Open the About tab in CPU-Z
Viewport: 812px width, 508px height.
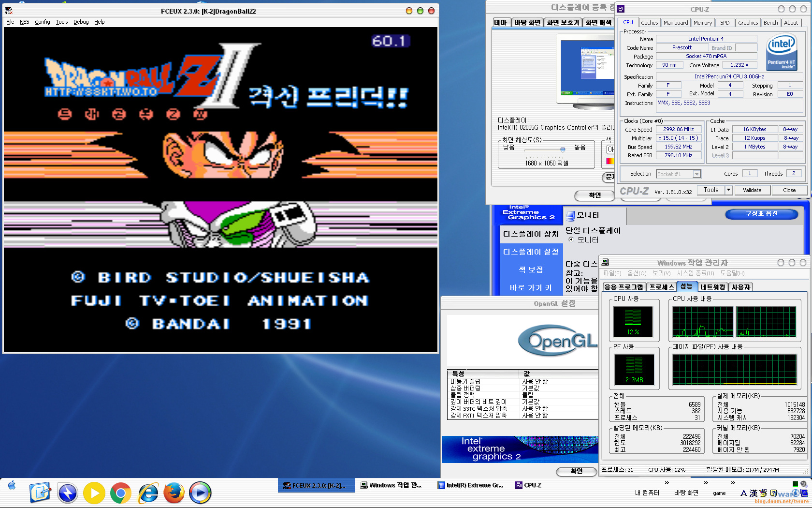click(x=791, y=23)
